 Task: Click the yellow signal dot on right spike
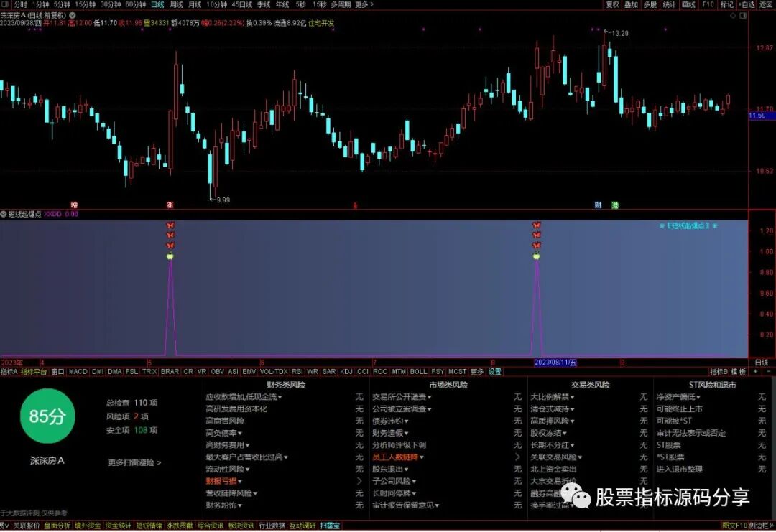537,256
